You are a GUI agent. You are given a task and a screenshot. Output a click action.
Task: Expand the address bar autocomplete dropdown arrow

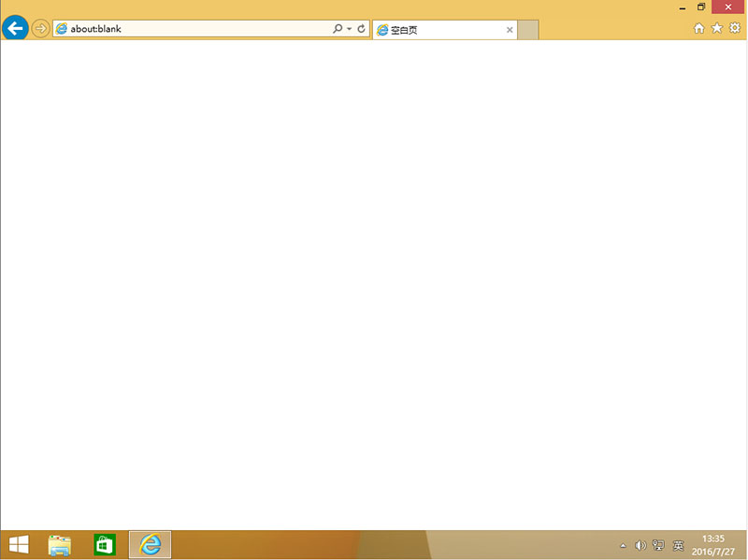[349, 29]
